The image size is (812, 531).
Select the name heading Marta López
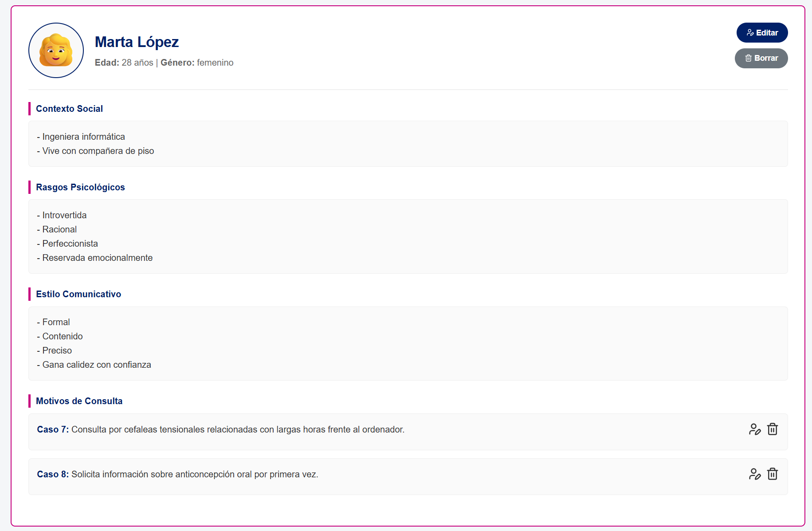[137, 42]
